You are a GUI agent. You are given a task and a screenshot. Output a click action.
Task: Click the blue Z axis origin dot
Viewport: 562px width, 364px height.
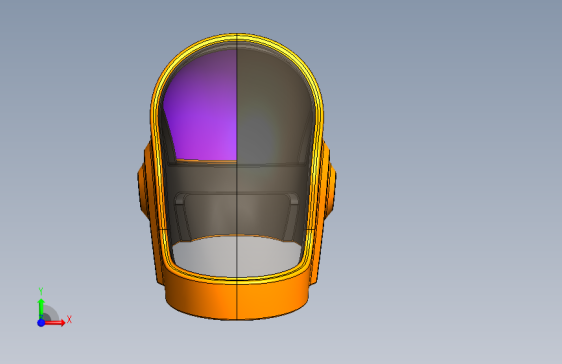click(x=41, y=323)
